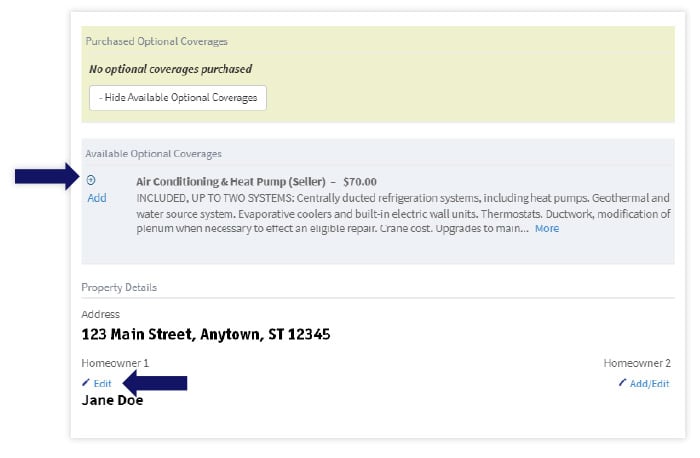Image resolution: width=700 pixels, height=458 pixels.
Task: Open the Add/Edit link for Homeowner 2
Action: [650, 384]
